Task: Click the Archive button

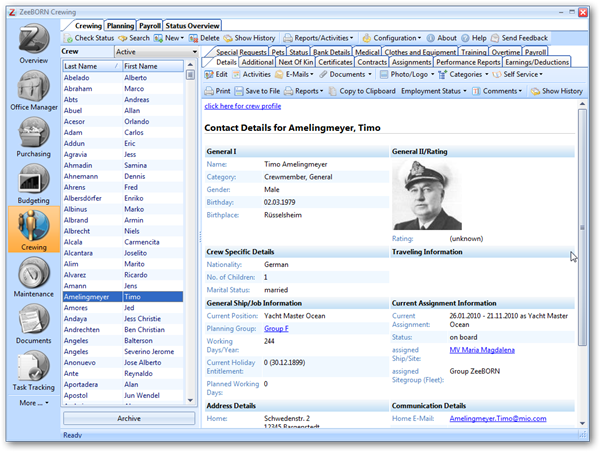Action: 129,418
